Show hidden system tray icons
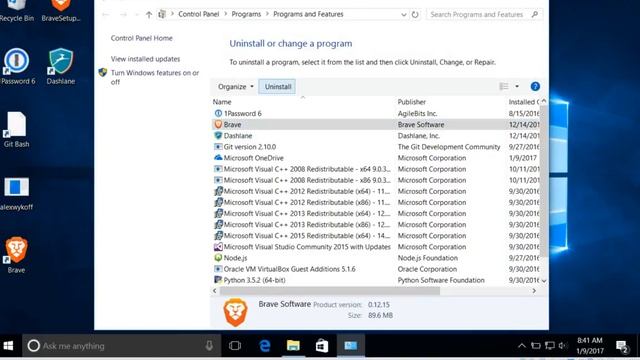 click(522, 346)
